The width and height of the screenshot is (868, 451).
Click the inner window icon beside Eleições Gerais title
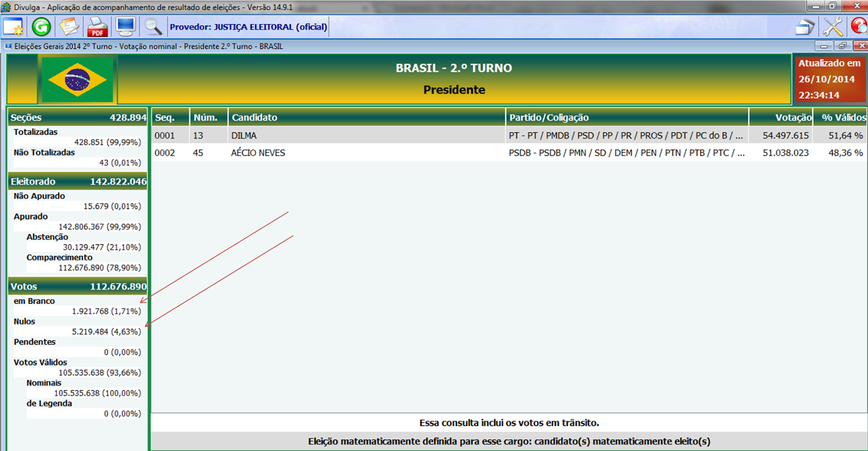(x=8, y=46)
